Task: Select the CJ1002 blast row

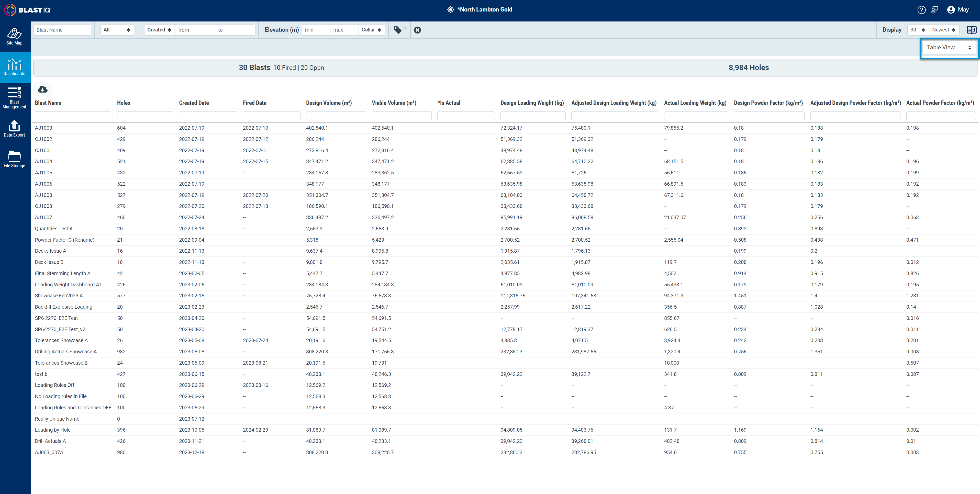Action: pos(505,139)
